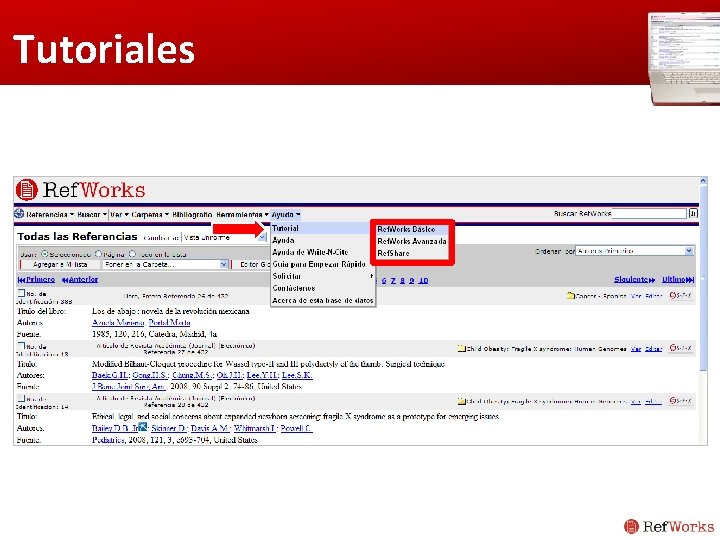The height and width of the screenshot is (540, 720).
Task: Open the Herramientas dropdown menu
Action: coord(242,214)
